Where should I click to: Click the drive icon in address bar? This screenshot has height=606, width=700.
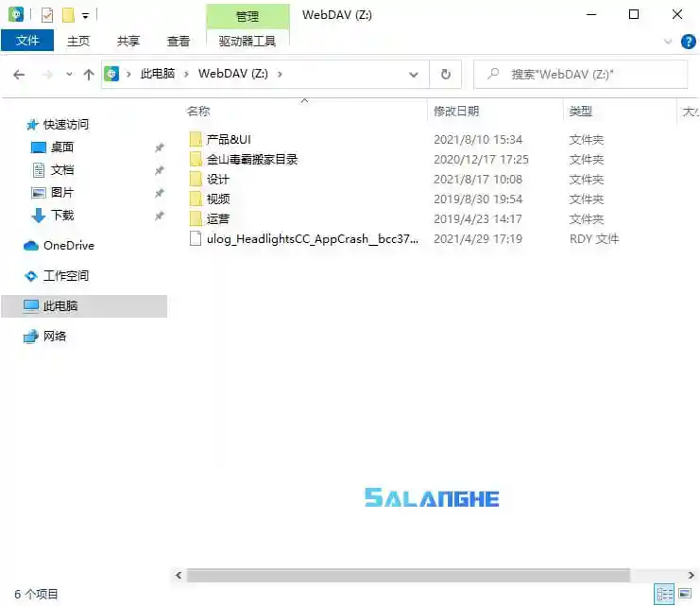111,74
